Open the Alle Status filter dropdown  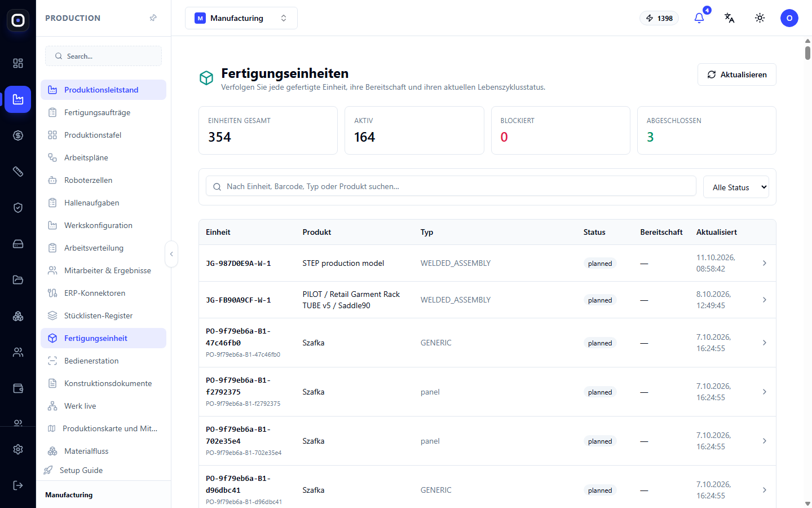click(x=736, y=187)
